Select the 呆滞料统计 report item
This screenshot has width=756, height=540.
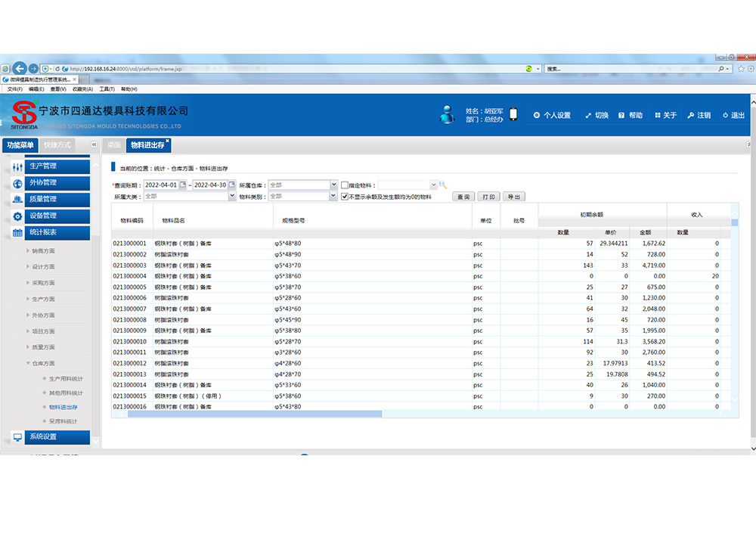[x=63, y=421]
